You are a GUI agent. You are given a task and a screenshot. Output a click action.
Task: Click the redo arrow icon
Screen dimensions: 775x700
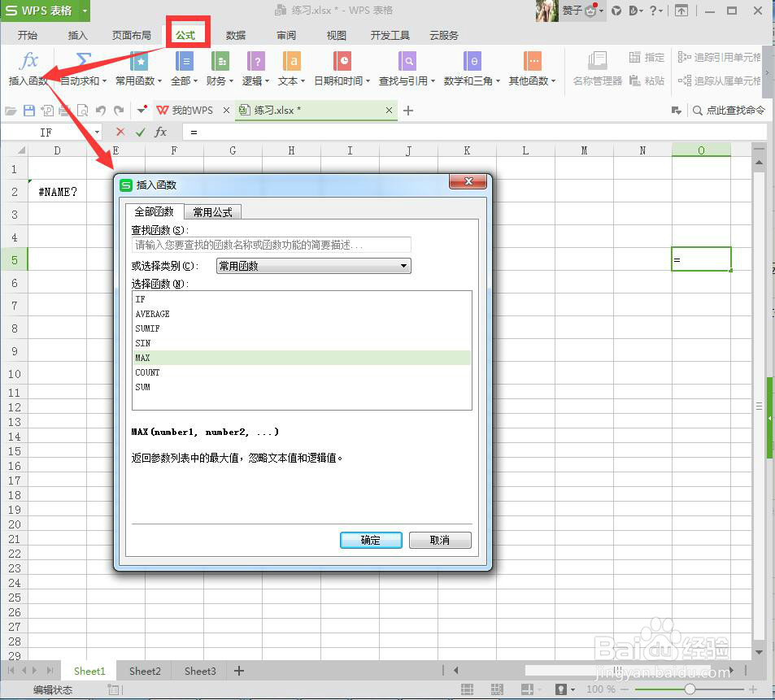[x=119, y=111]
